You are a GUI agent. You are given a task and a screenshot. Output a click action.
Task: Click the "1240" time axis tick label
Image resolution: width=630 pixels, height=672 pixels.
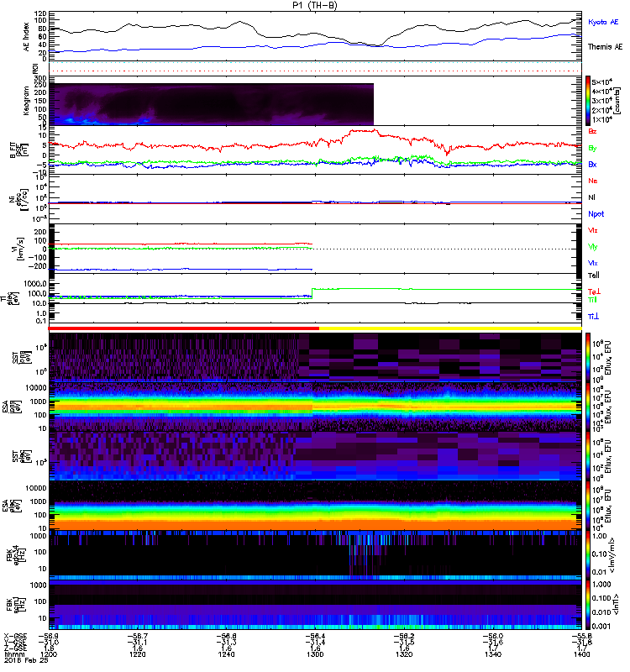pos(226,654)
